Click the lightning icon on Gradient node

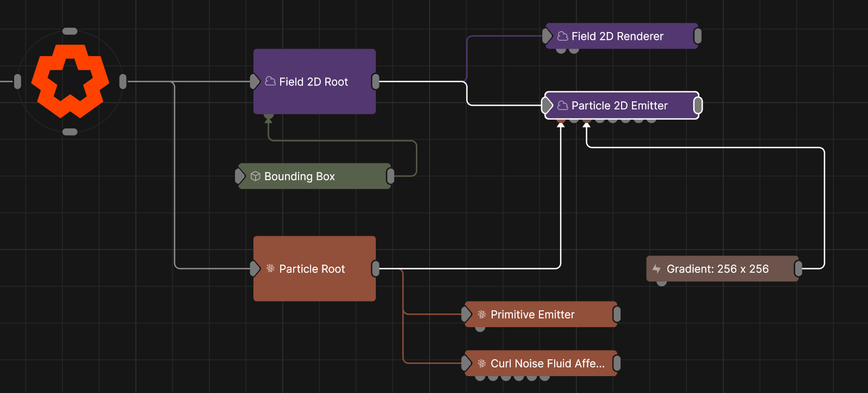pos(656,268)
